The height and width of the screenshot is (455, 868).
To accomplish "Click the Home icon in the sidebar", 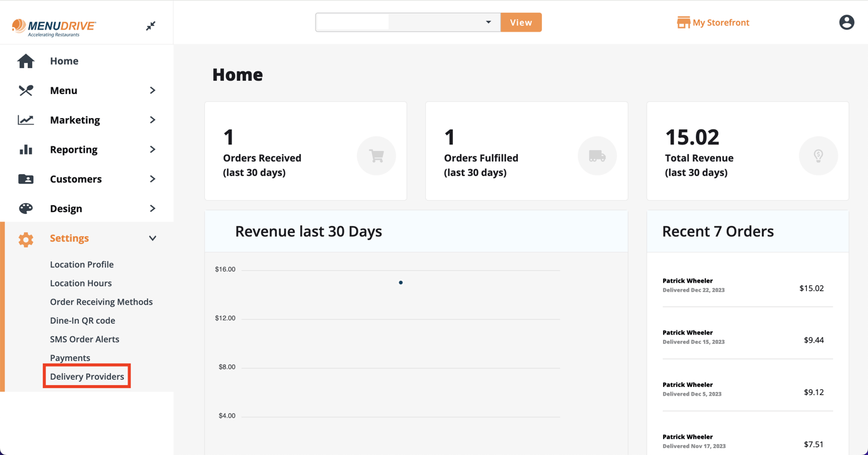I will coord(25,61).
